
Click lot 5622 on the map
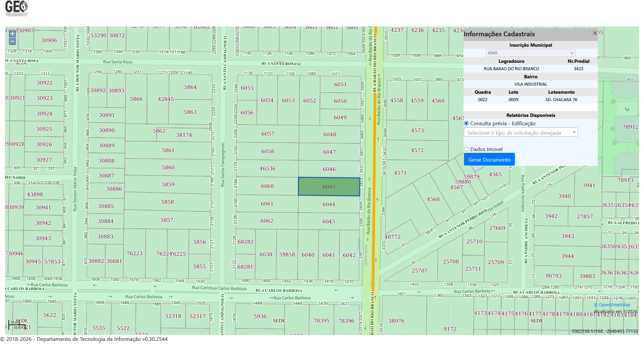pyautogui.click(x=50, y=315)
